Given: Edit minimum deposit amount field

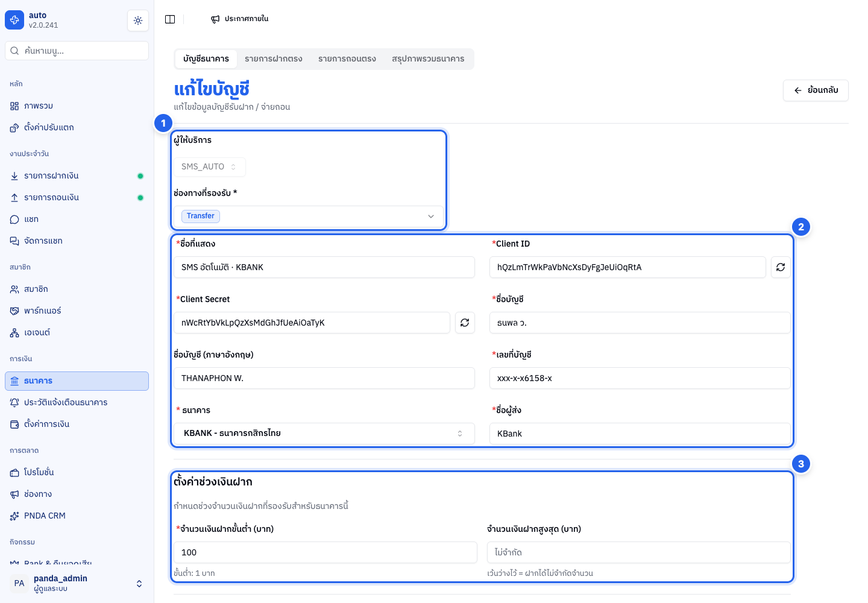Looking at the screenshot, I should tap(325, 552).
